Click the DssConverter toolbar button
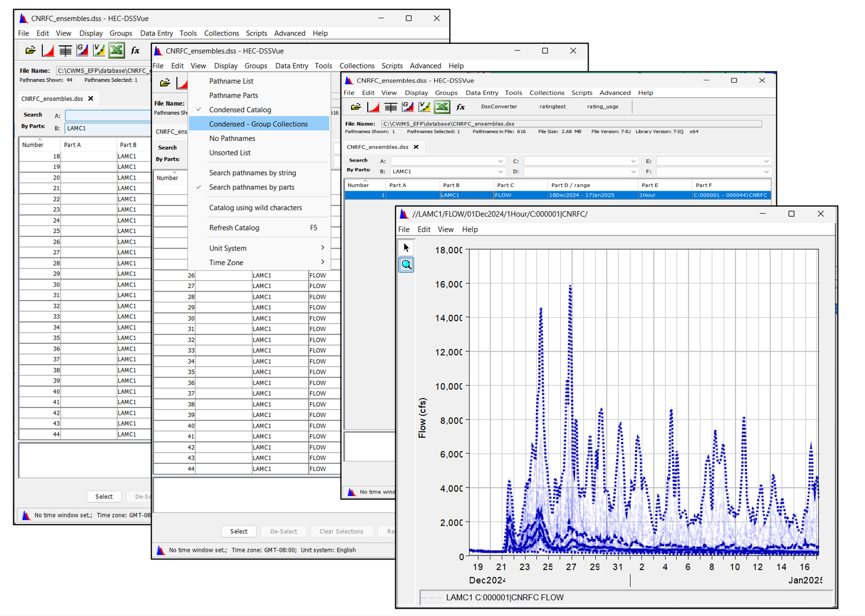The image size is (865, 616). pos(498,107)
